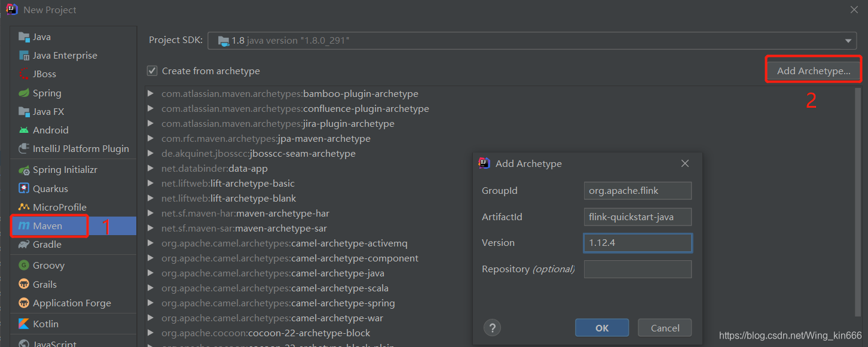The height and width of the screenshot is (347, 868).
Task: Click the Kotlin icon
Action: (24, 324)
